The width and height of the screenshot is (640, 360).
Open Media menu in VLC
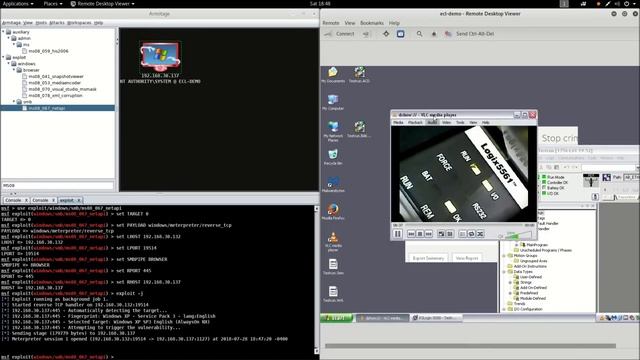(x=398, y=122)
